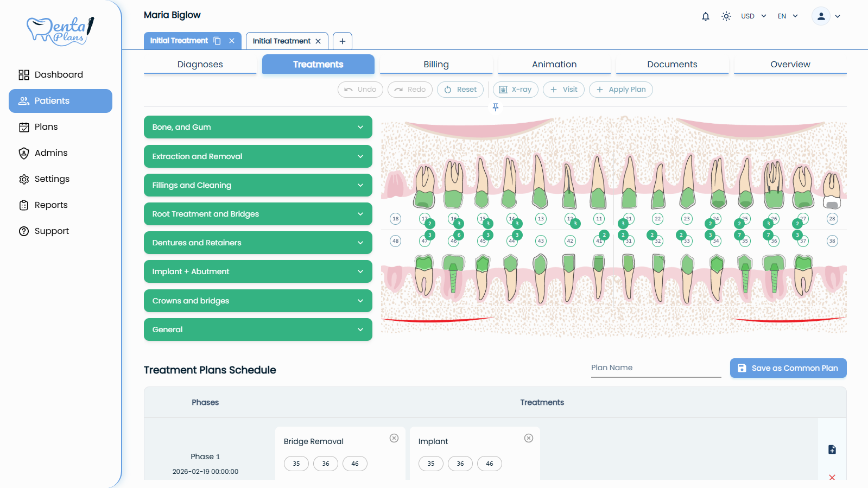Add a new treatment tab with plus
The image size is (868, 488).
[342, 41]
